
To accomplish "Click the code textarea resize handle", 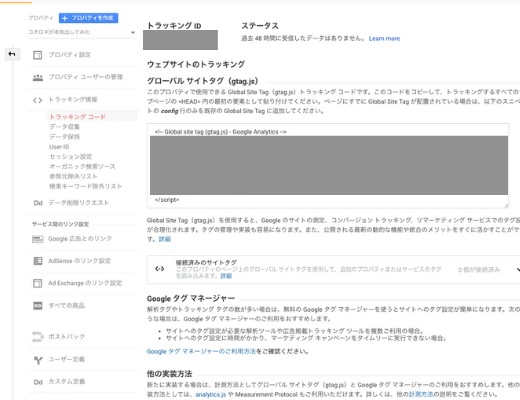I will tap(506, 206).
